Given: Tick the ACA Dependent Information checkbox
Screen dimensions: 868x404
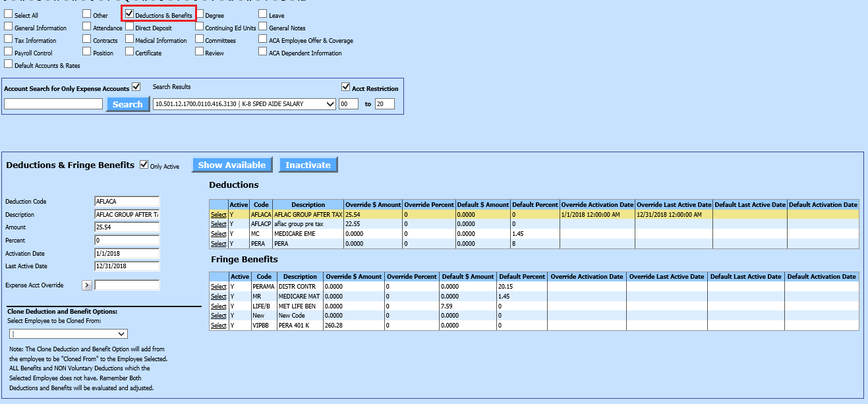Looking at the screenshot, I should click(263, 52).
